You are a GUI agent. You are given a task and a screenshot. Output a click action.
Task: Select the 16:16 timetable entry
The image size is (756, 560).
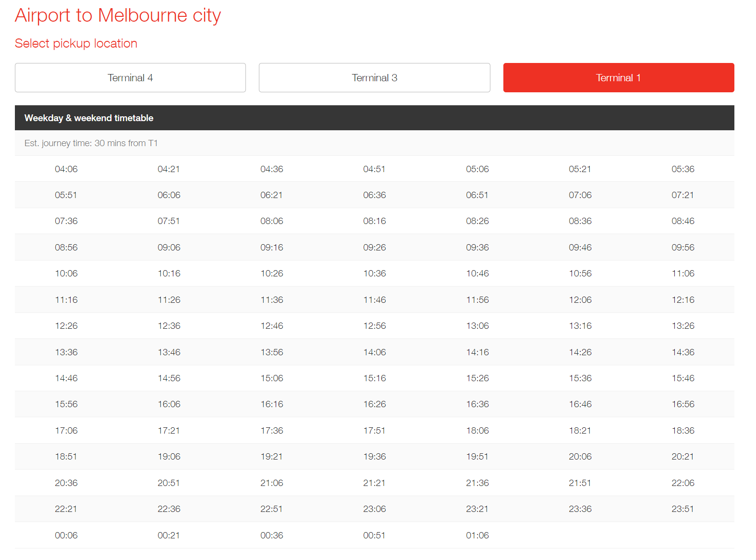coord(272,404)
